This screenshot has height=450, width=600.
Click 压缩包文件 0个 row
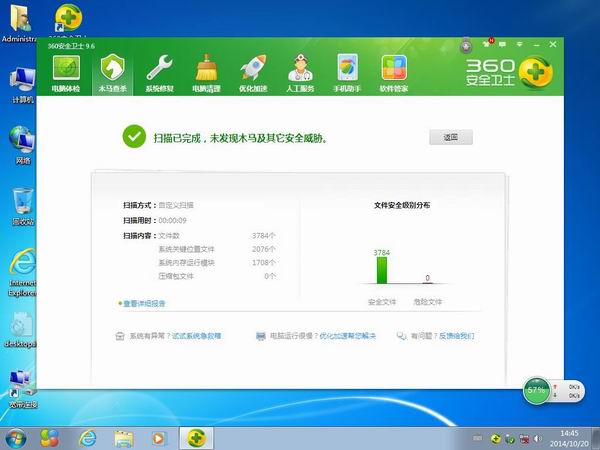(217, 276)
